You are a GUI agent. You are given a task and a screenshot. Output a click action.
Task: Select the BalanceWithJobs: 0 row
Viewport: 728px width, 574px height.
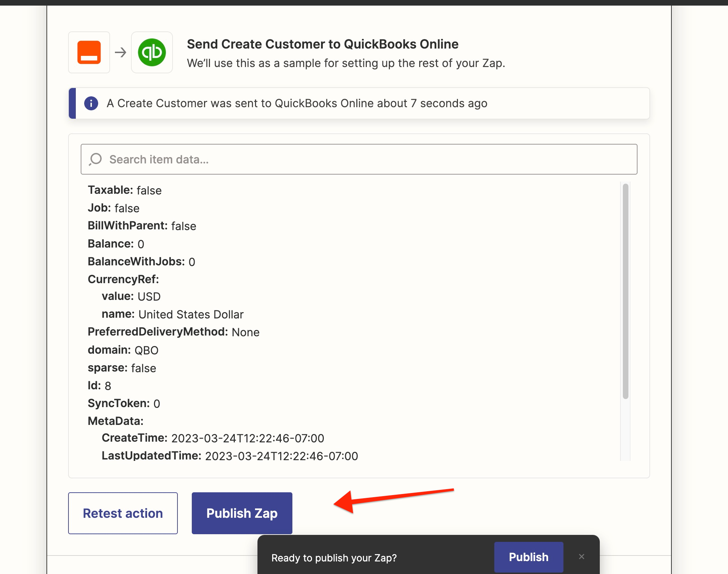coord(141,262)
